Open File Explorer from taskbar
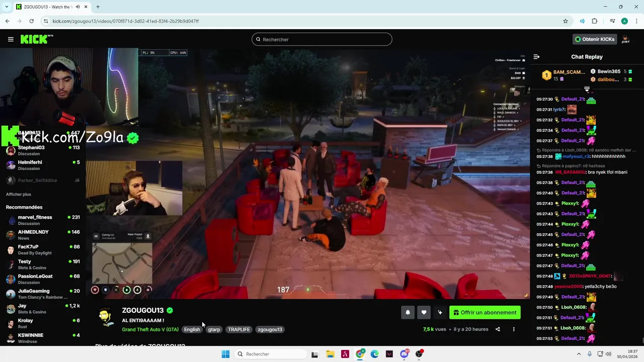 [x=330, y=354]
